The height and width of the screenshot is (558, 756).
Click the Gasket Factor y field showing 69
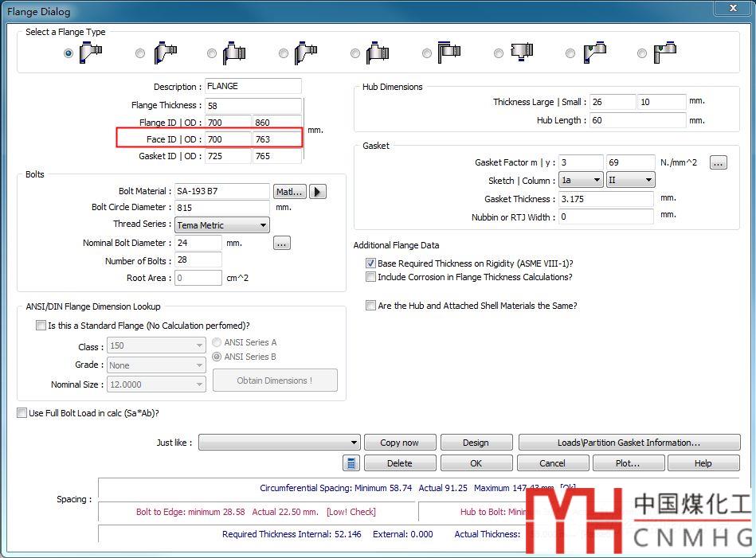(x=630, y=163)
